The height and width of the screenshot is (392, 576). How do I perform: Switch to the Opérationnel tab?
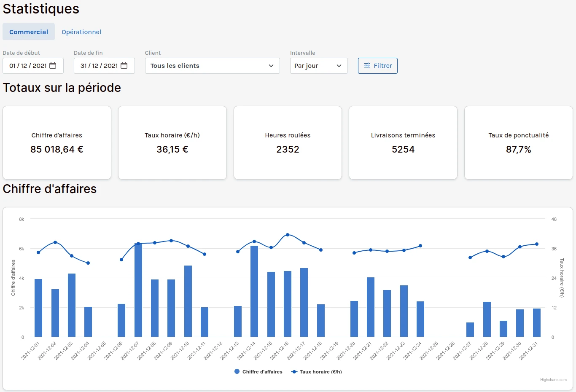pyautogui.click(x=81, y=32)
